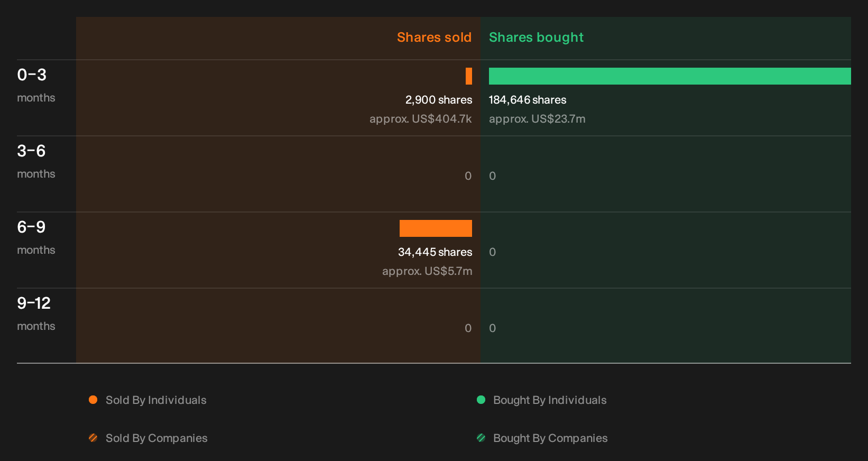The height and width of the screenshot is (461, 868).
Task: Select the '184,646 shares' value
Action: pyautogui.click(x=528, y=100)
